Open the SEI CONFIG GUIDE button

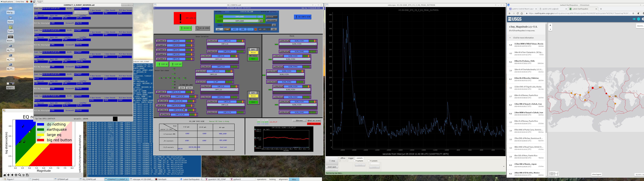[x=303, y=17]
